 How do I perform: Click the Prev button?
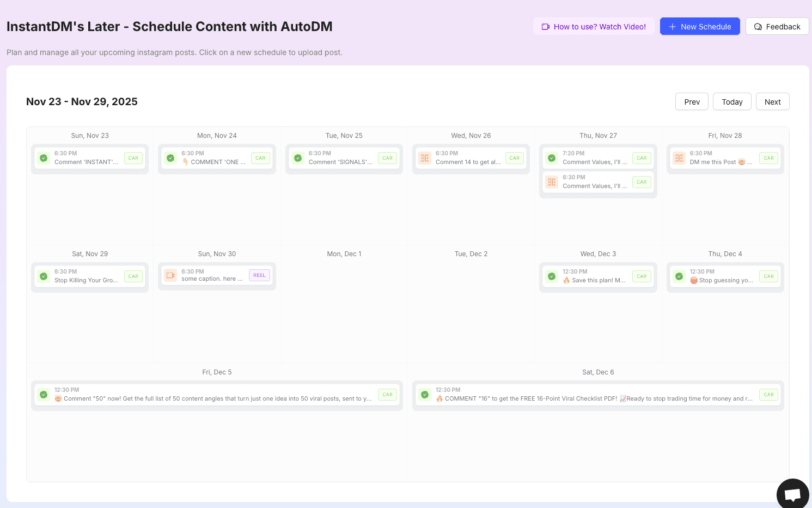point(692,101)
